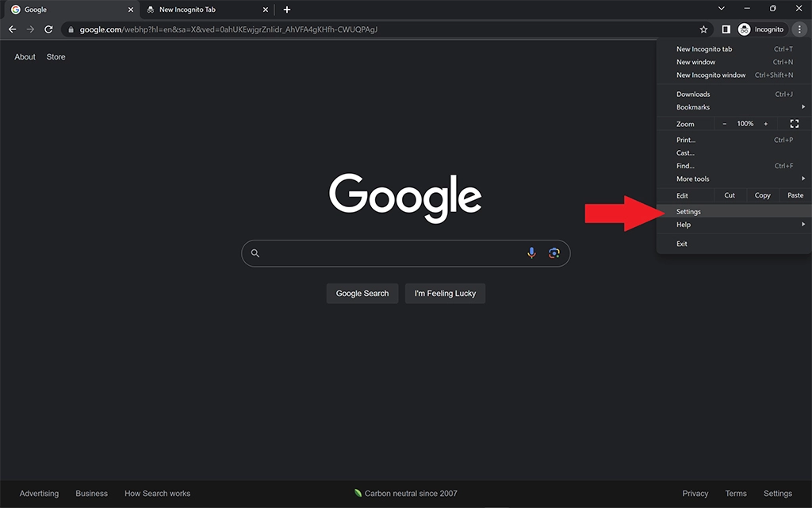
Task: Open How Search works link
Action: 158,494
